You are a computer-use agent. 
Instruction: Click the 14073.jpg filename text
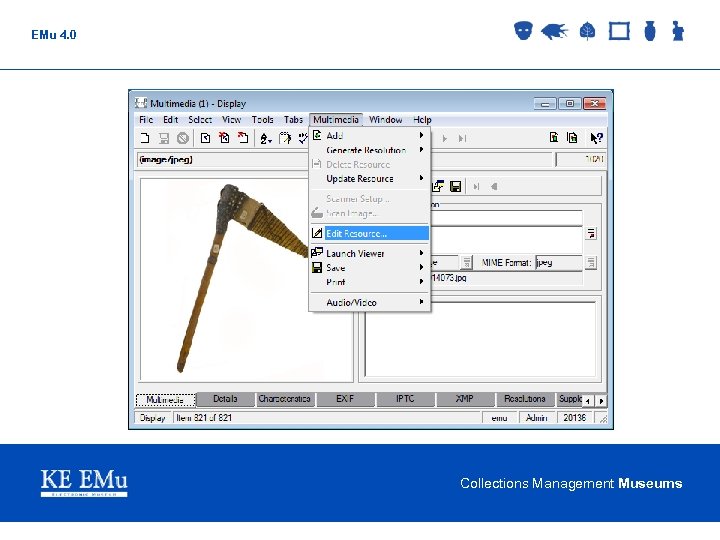pyautogui.click(x=449, y=278)
